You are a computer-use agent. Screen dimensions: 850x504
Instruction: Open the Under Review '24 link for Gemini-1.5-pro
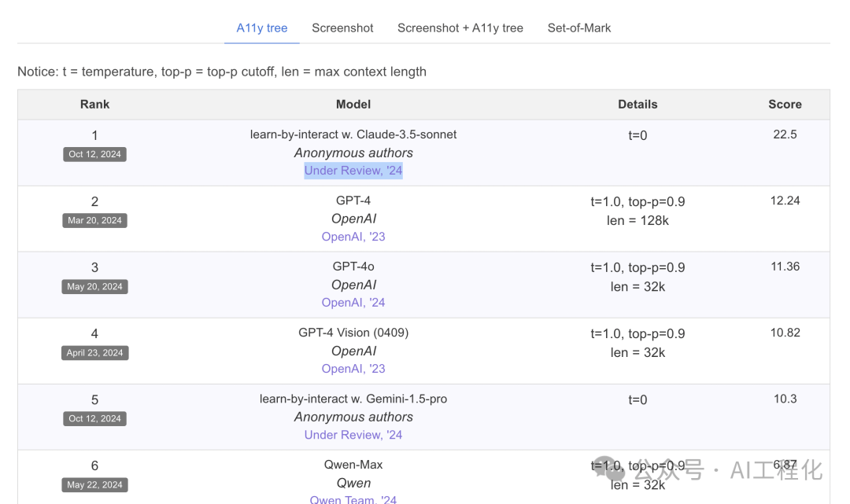point(353,435)
